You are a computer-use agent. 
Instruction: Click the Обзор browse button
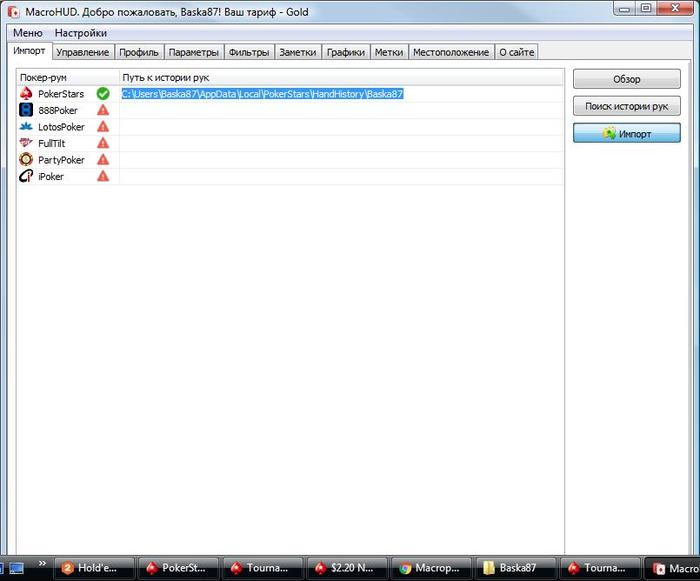pyautogui.click(x=627, y=79)
